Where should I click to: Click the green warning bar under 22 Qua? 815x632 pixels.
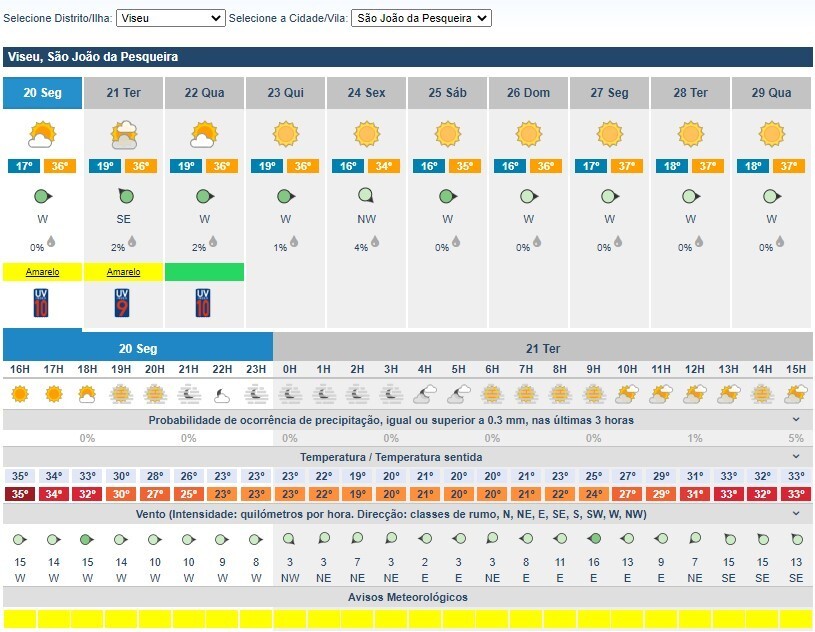(204, 272)
